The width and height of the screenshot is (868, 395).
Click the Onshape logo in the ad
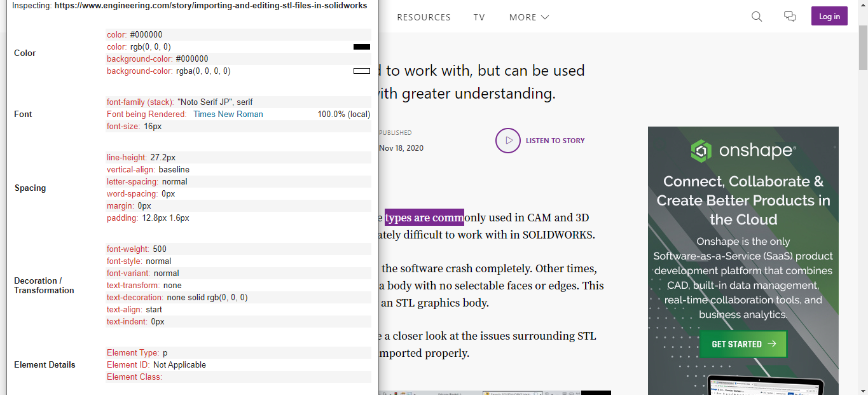(743, 151)
